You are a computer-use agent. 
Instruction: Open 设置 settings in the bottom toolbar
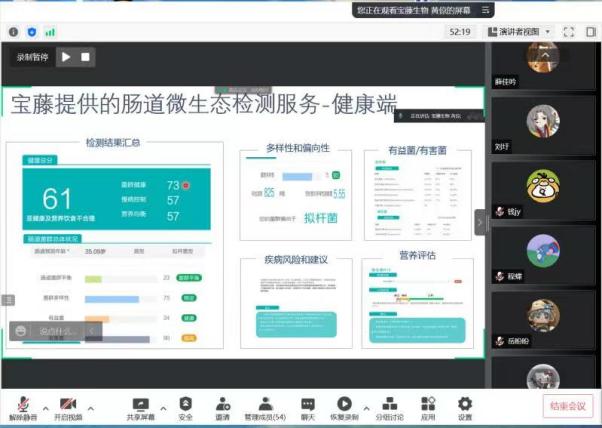click(464, 403)
